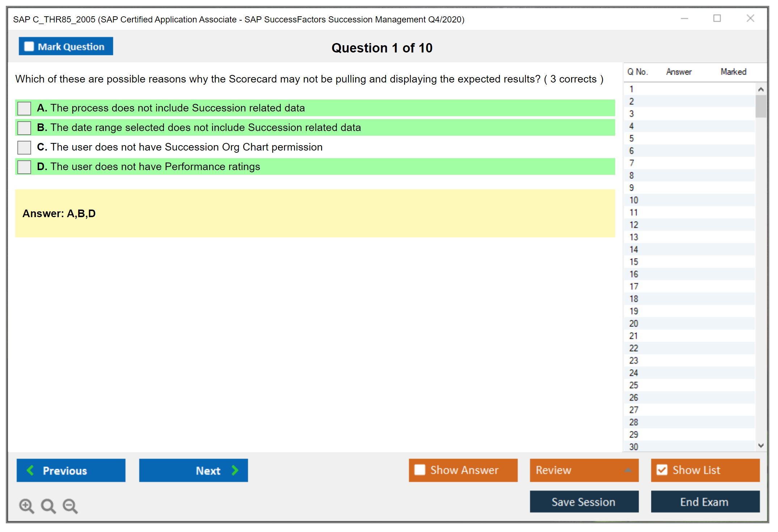The height and width of the screenshot is (532, 778).
Task: Maximize the exam window
Action: (x=717, y=18)
